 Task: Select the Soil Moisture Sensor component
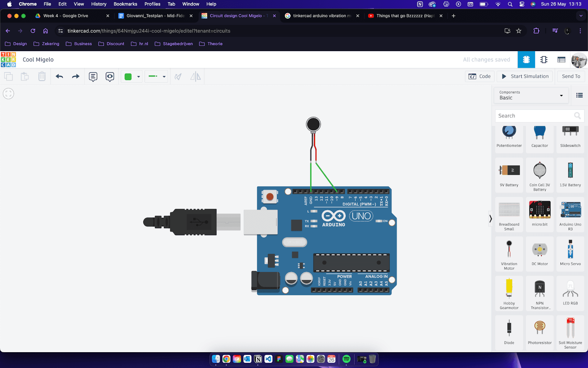(570, 332)
